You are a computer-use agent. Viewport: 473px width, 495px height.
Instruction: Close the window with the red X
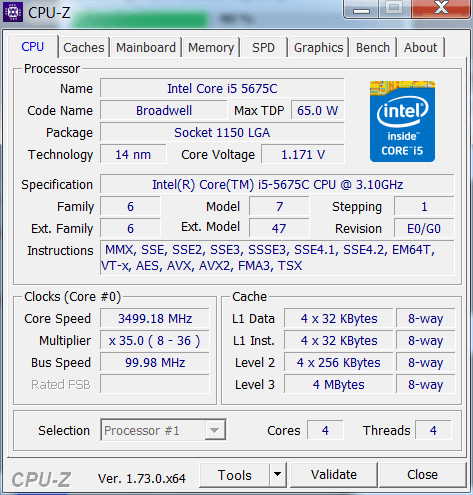click(441, 9)
